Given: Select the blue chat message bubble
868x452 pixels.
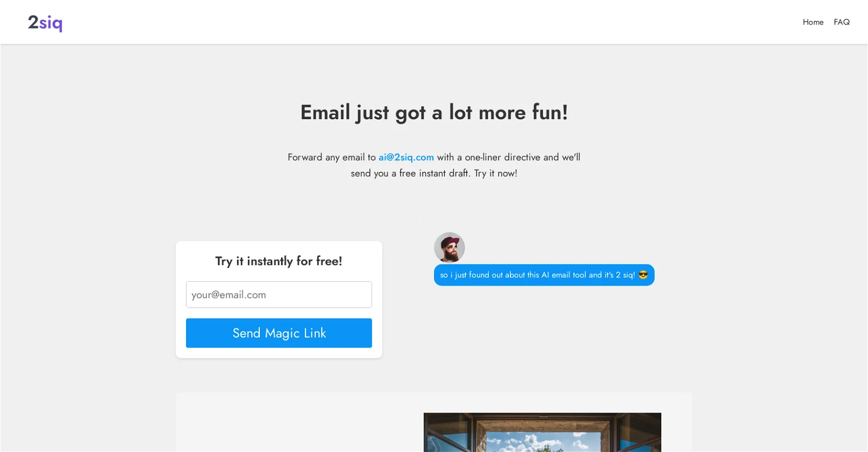Looking at the screenshot, I should click(544, 275).
